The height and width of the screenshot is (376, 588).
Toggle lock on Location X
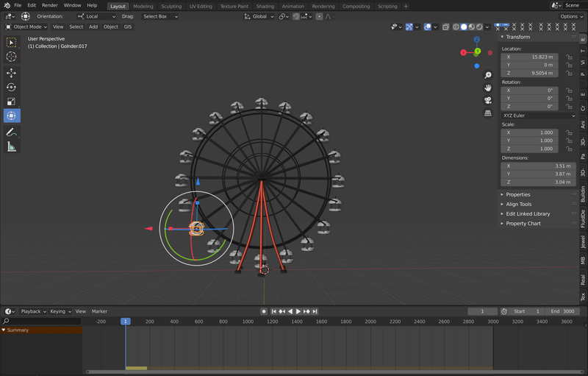point(568,57)
